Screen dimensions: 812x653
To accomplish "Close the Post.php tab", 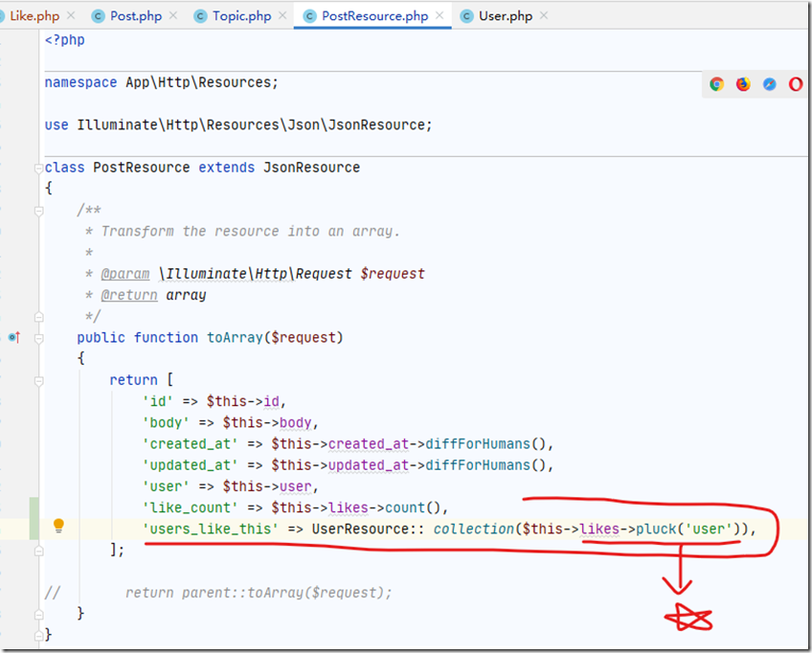I will (x=173, y=15).
